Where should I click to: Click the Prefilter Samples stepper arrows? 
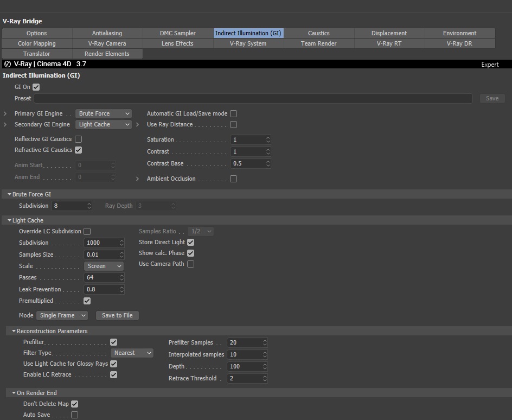(265, 342)
